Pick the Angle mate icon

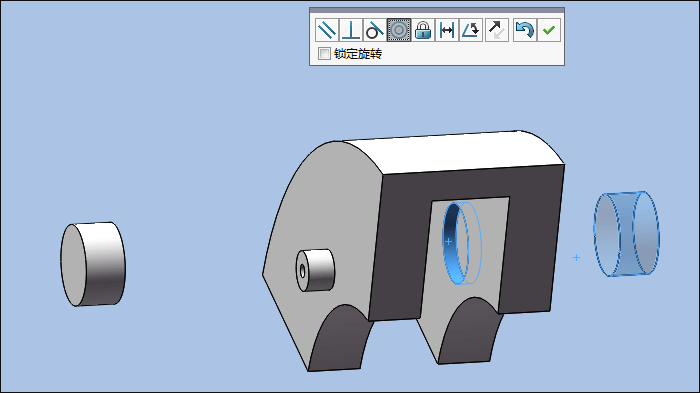tap(471, 30)
